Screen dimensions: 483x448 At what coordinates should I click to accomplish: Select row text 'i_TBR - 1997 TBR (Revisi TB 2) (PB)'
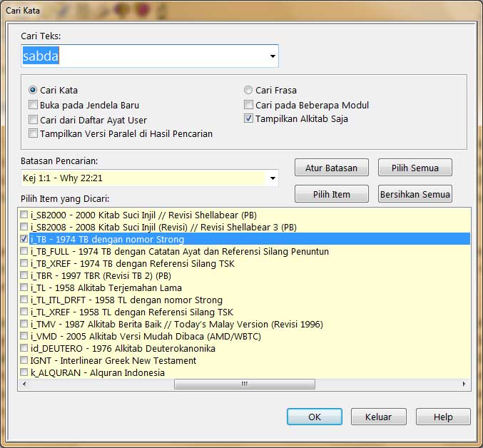click(x=101, y=276)
